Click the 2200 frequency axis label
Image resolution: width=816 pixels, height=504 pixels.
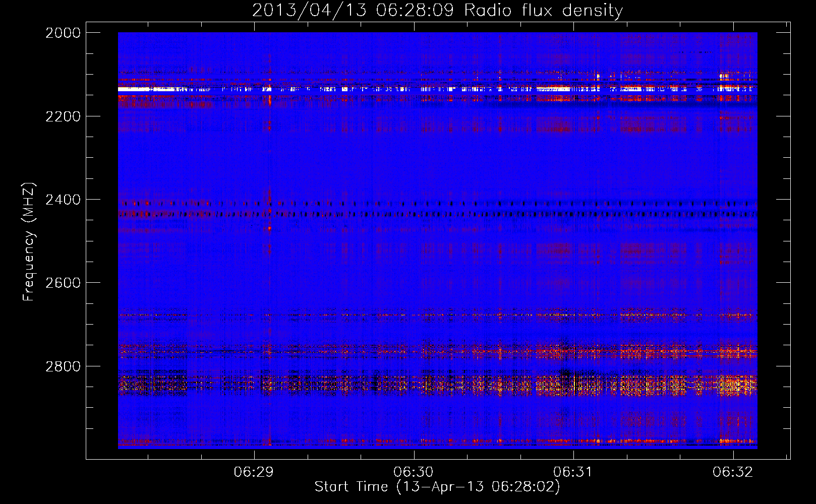click(63, 116)
